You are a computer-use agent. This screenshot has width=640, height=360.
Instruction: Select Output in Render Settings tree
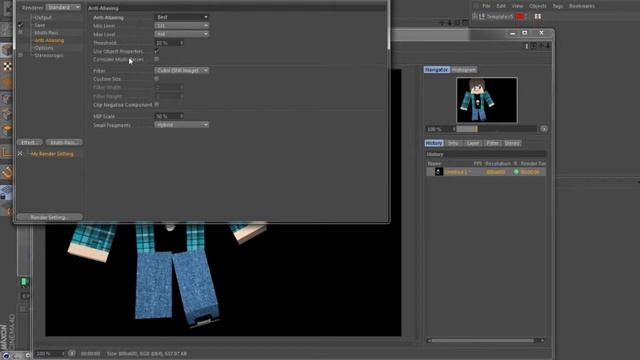click(x=43, y=18)
